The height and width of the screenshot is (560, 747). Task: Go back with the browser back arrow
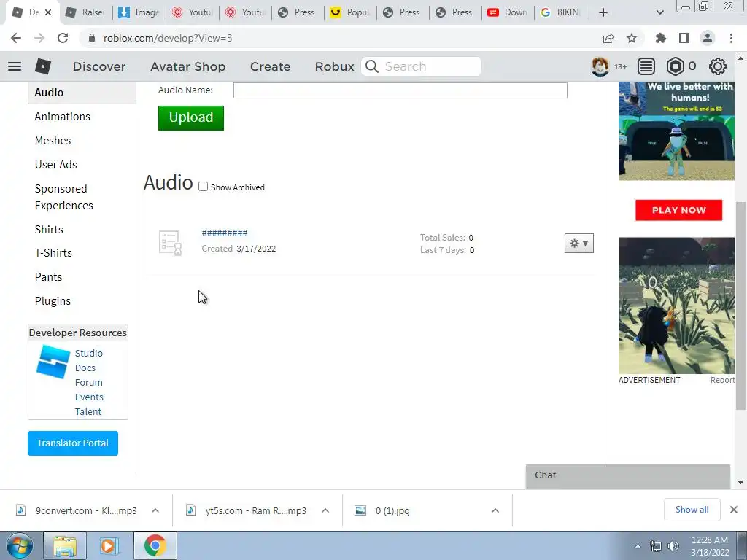point(16,38)
